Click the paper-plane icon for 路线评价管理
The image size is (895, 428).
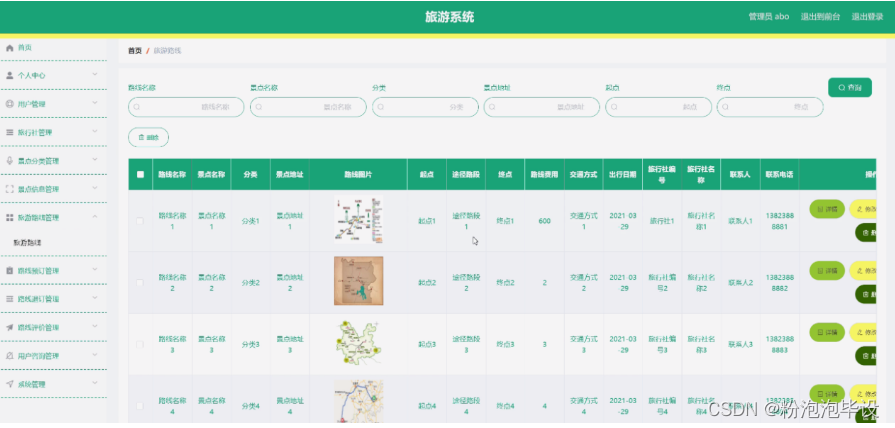(10, 327)
